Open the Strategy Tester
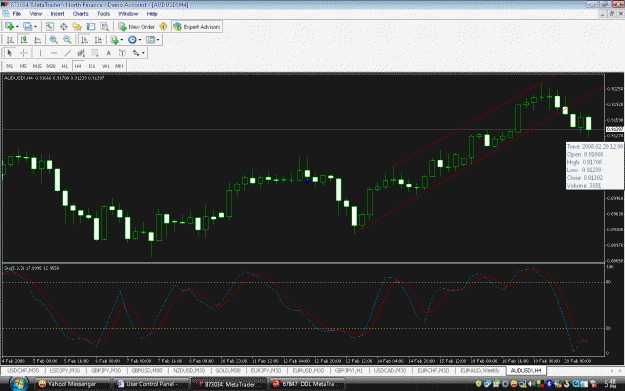The height and width of the screenshot is (391, 625). [104, 27]
